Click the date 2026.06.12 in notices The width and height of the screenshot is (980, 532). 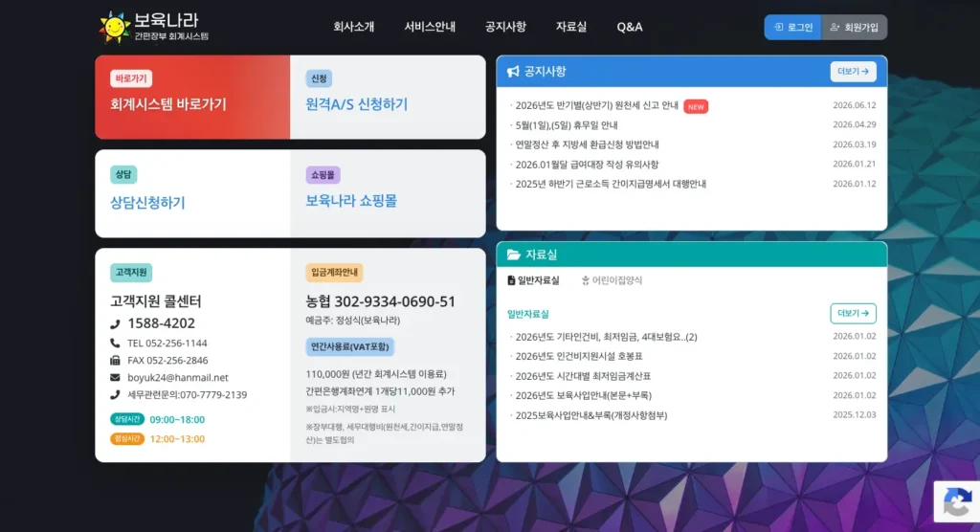click(x=855, y=105)
